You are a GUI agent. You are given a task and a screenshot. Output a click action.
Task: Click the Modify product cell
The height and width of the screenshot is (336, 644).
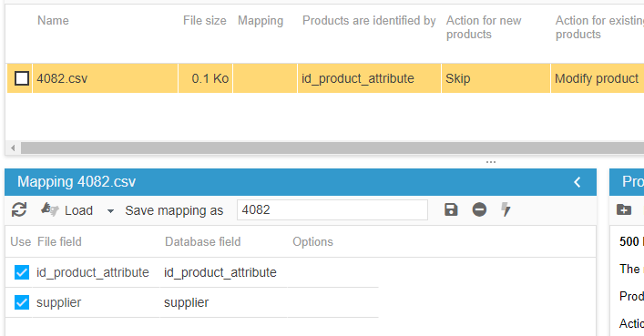point(598,78)
